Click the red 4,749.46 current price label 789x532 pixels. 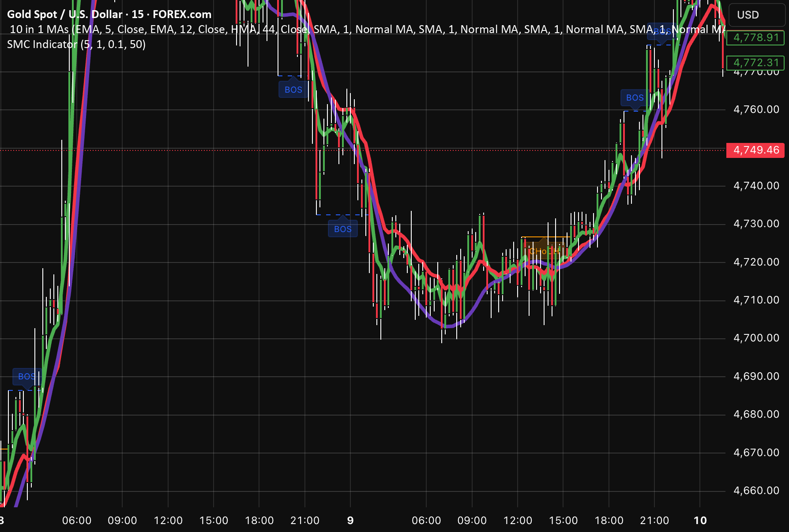[x=755, y=150]
